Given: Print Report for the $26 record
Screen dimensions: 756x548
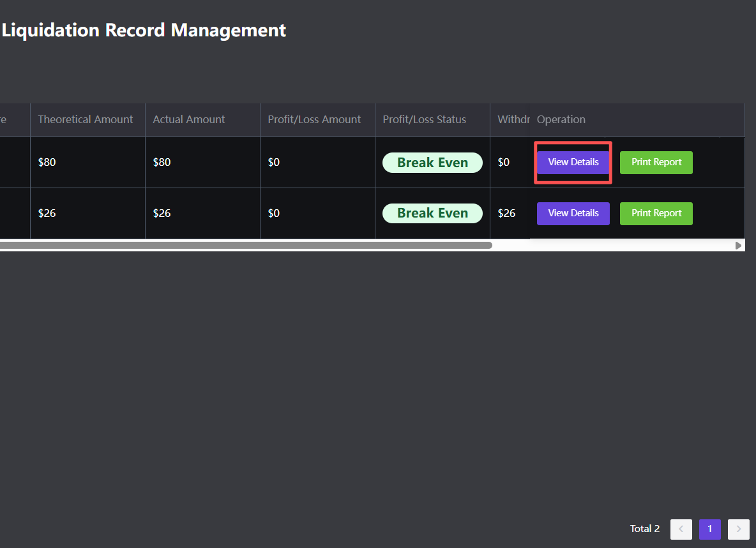Looking at the screenshot, I should click(656, 213).
